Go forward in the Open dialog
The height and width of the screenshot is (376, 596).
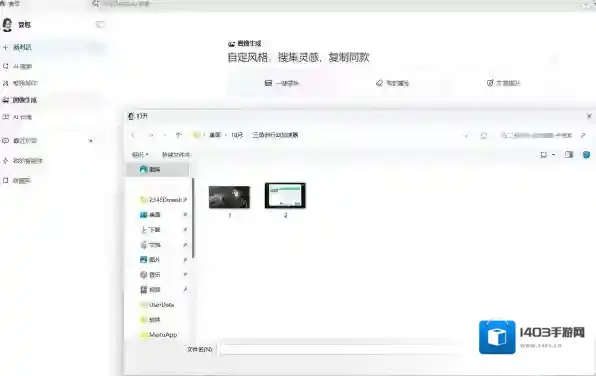coord(151,135)
